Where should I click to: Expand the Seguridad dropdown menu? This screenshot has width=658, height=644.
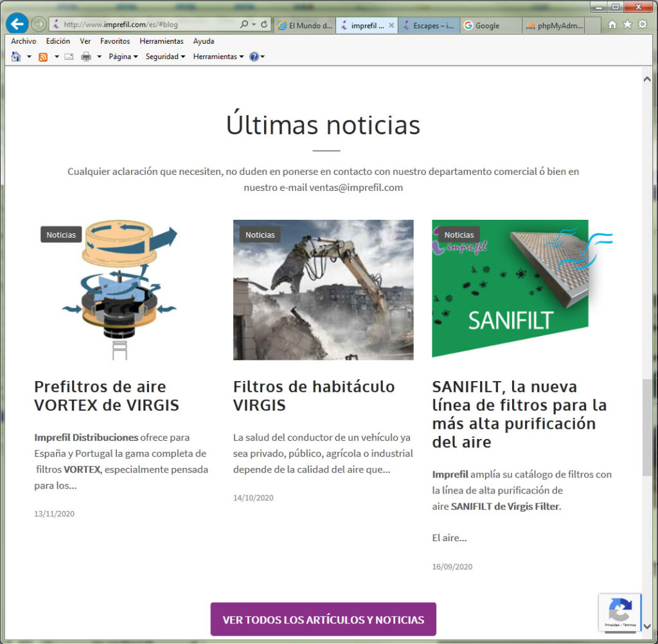tap(165, 57)
